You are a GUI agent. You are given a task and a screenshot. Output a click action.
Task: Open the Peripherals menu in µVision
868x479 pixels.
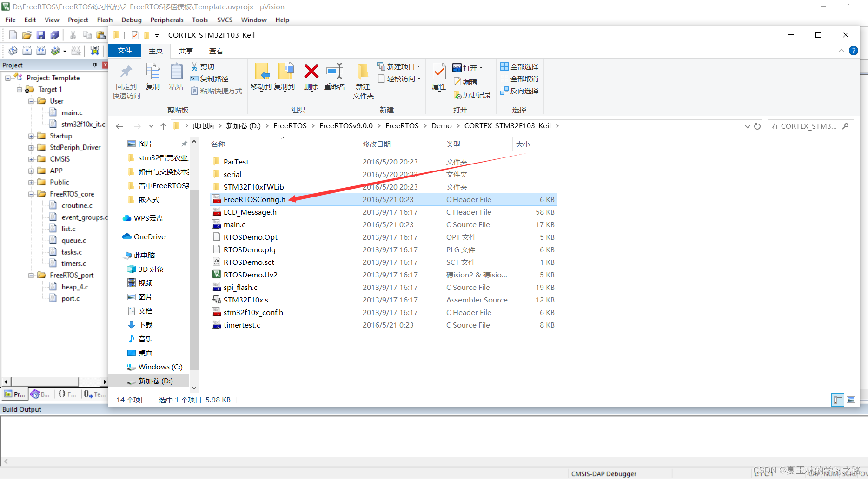(167, 20)
